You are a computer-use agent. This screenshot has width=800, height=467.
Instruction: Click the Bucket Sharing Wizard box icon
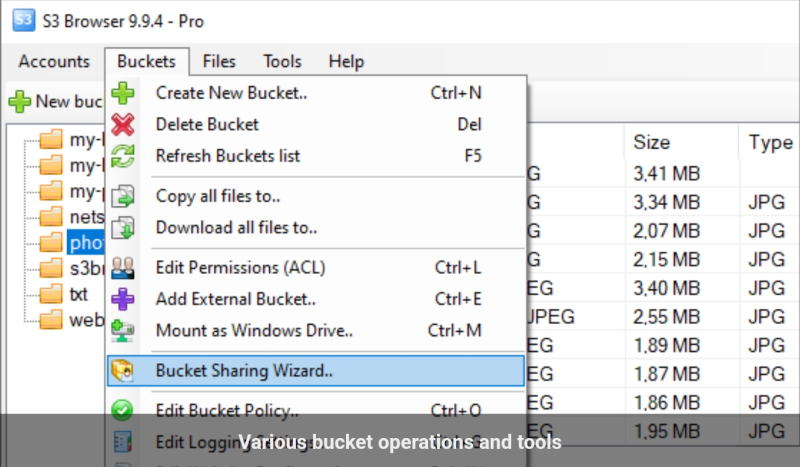click(x=122, y=371)
